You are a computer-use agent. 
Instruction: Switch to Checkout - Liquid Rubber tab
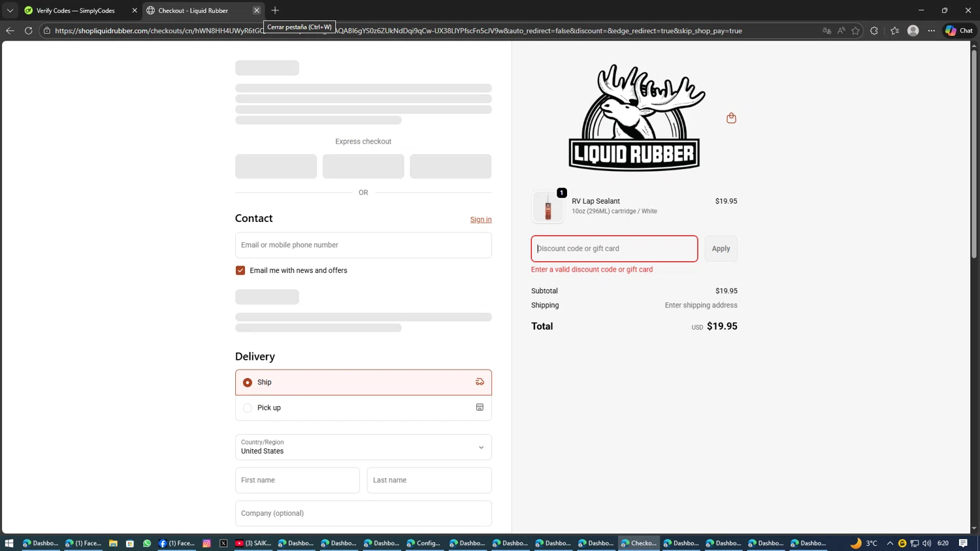coord(203,10)
